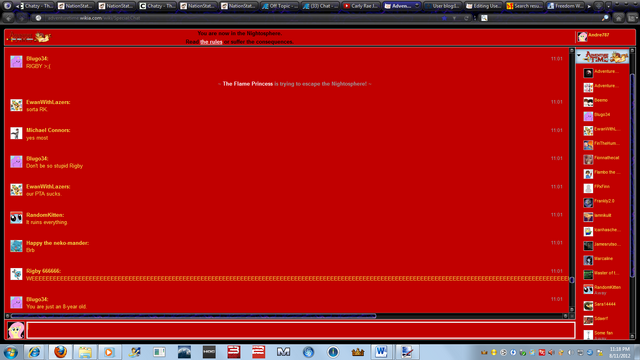640x360 pixels.
Task: Click the taskbar clock showing 11:18 PM
Action: (x=620, y=352)
